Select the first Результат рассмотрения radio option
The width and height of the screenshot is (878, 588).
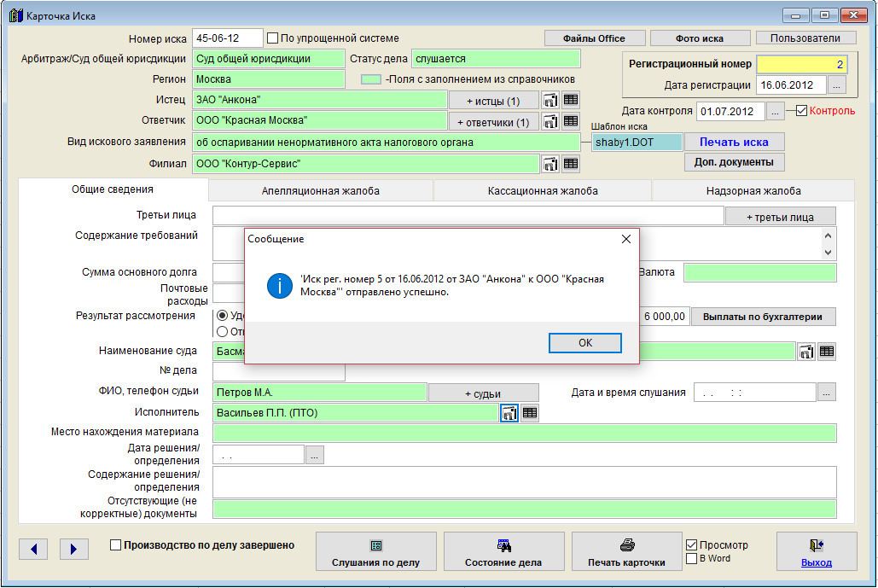(223, 316)
